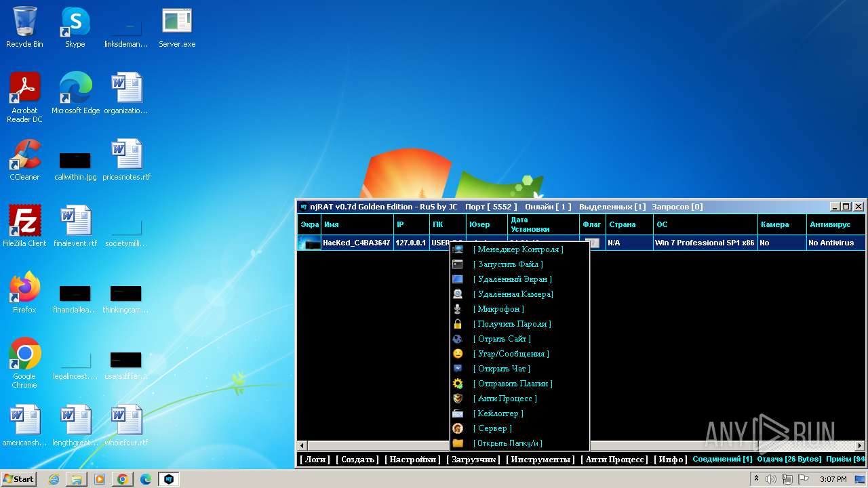The height and width of the screenshot is (488, 868).
Task: Select finalevent.rtf desktop document
Action: pyautogui.click(x=75, y=226)
